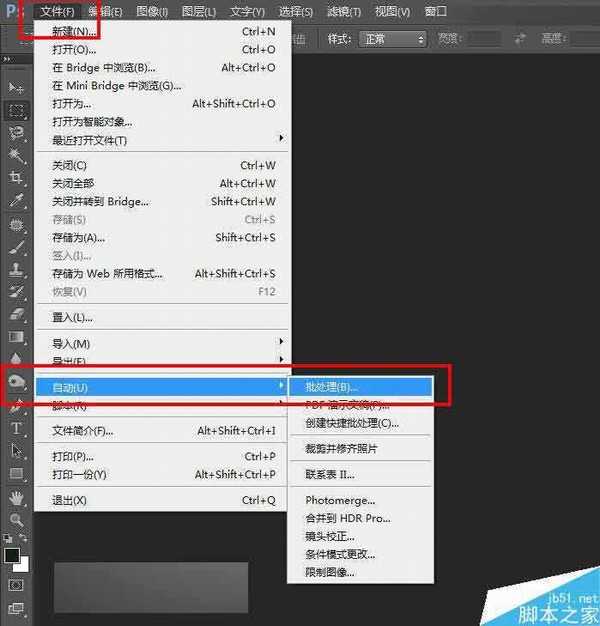Screen dimensions: 600x626
Task: Click the 宽度 width input field
Action: tap(485, 39)
